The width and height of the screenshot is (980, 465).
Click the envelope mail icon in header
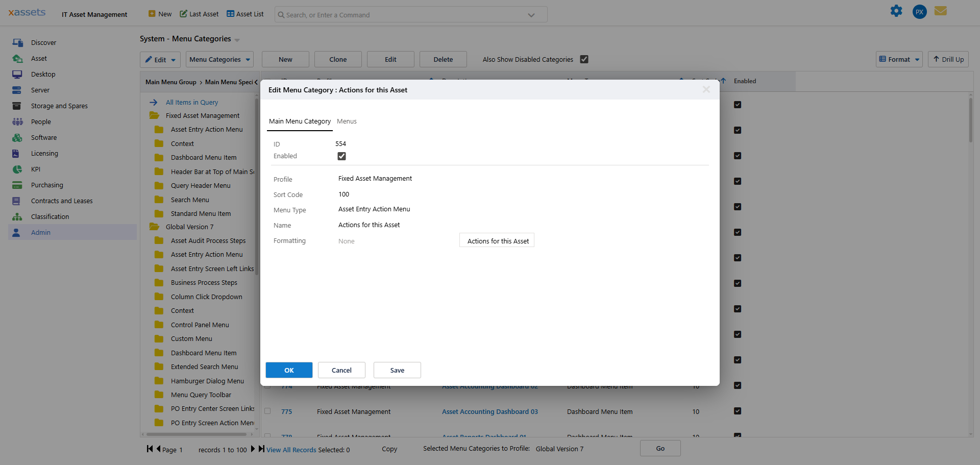941,11
